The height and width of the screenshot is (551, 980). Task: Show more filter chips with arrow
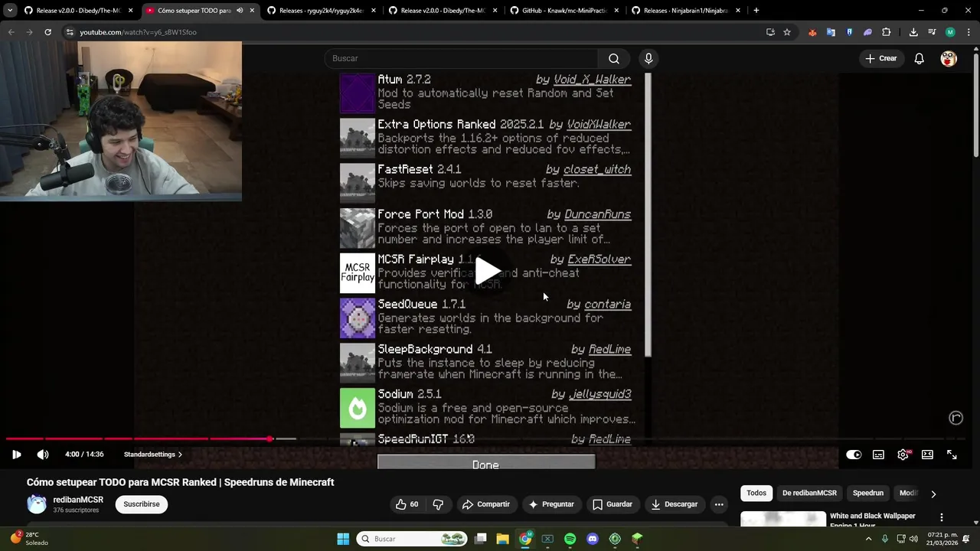click(933, 494)
